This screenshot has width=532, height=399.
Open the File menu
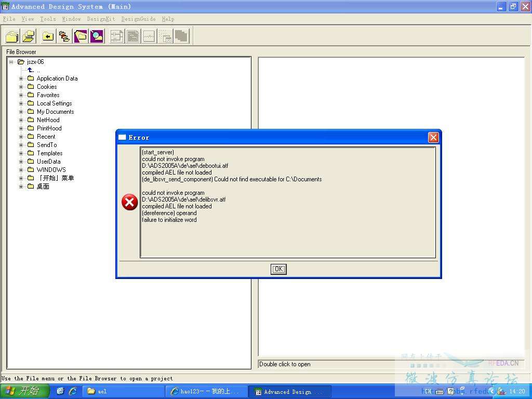9,19
